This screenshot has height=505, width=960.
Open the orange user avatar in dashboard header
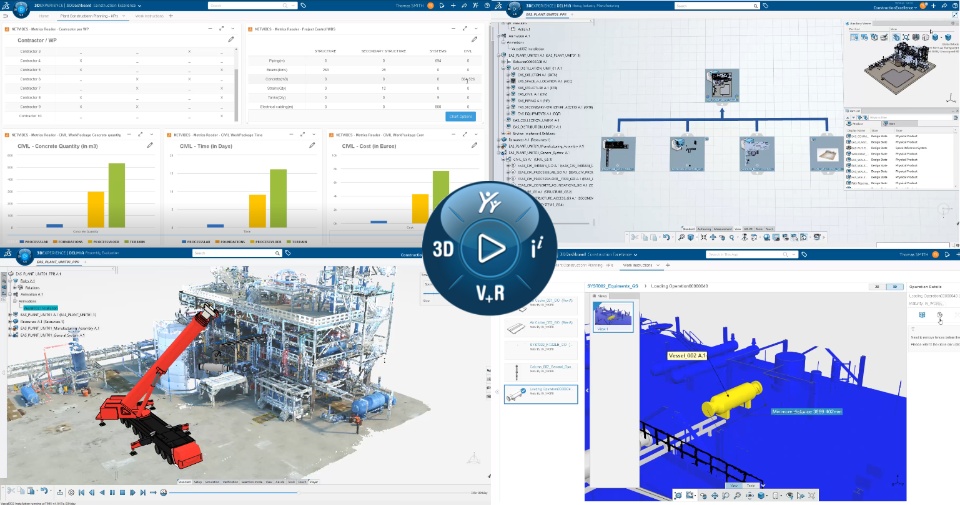pos(430,6)
